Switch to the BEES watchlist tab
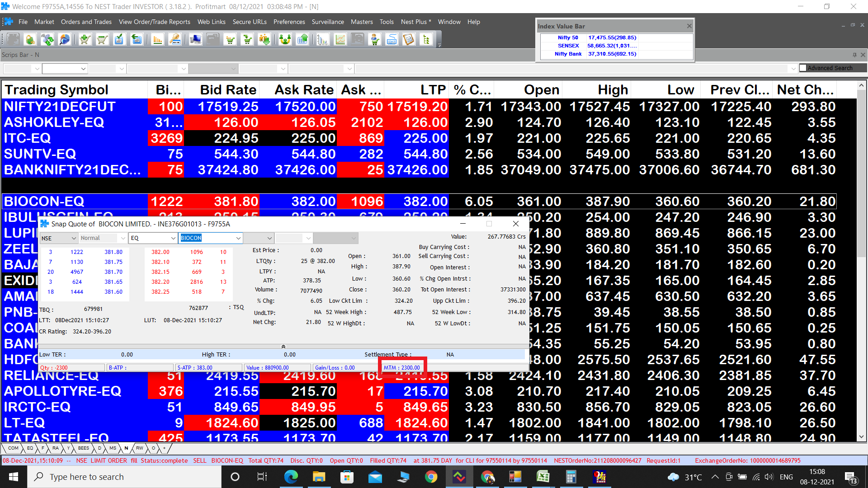This screenshot has height=488, width=868. click(84, 448)
